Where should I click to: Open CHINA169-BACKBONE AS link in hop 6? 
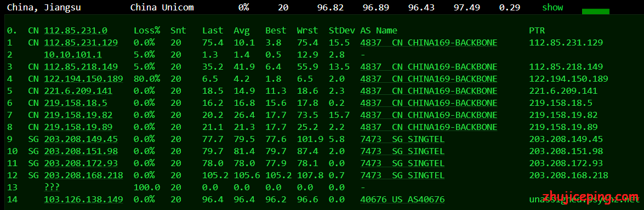click(429, 103)
